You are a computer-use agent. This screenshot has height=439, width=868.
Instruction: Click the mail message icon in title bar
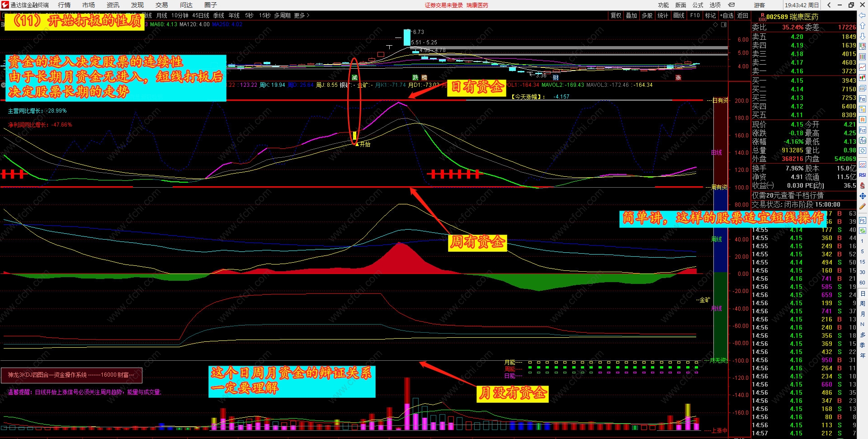click(731, 5)
